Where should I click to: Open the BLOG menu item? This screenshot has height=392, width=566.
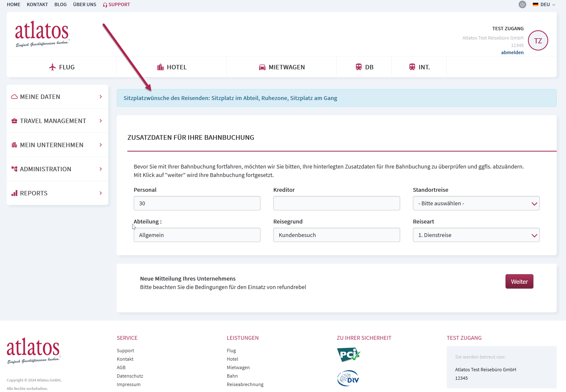60,4
